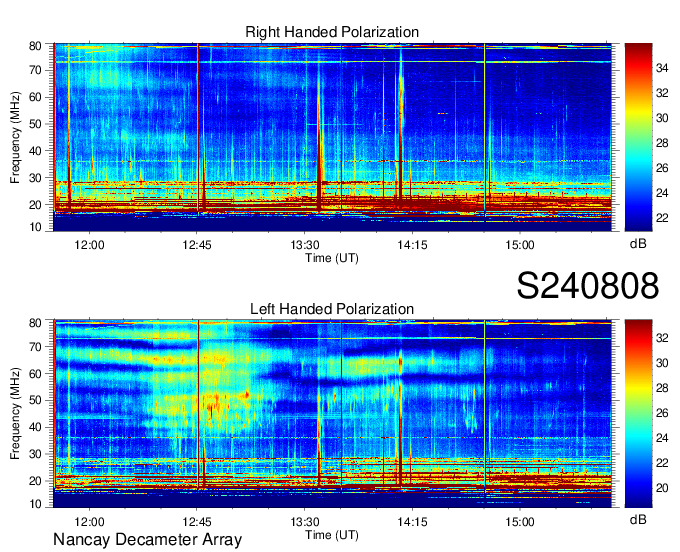Click the 30 MHz tick on top plot

[35, 178]
